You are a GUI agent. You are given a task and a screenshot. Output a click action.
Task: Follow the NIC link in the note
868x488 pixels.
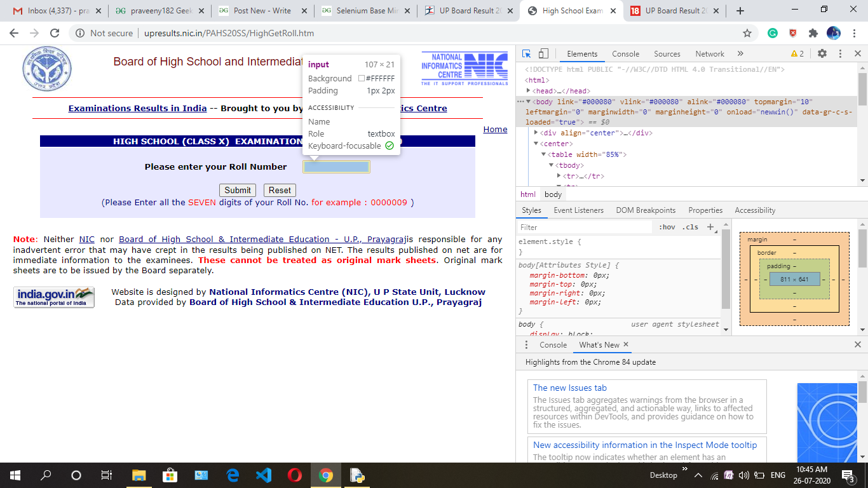[86, 240]
